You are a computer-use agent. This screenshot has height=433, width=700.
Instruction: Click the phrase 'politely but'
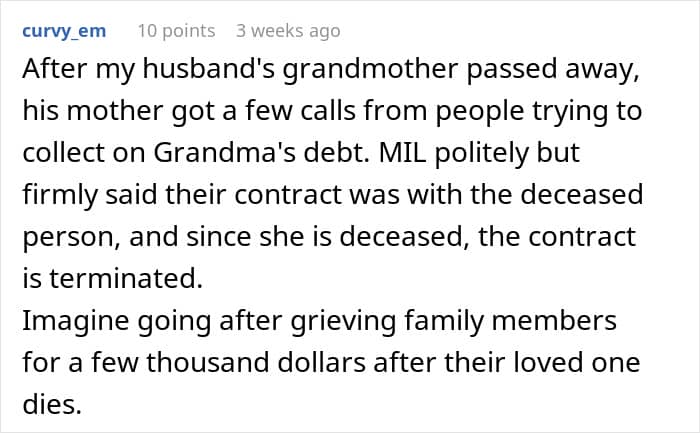507,154
